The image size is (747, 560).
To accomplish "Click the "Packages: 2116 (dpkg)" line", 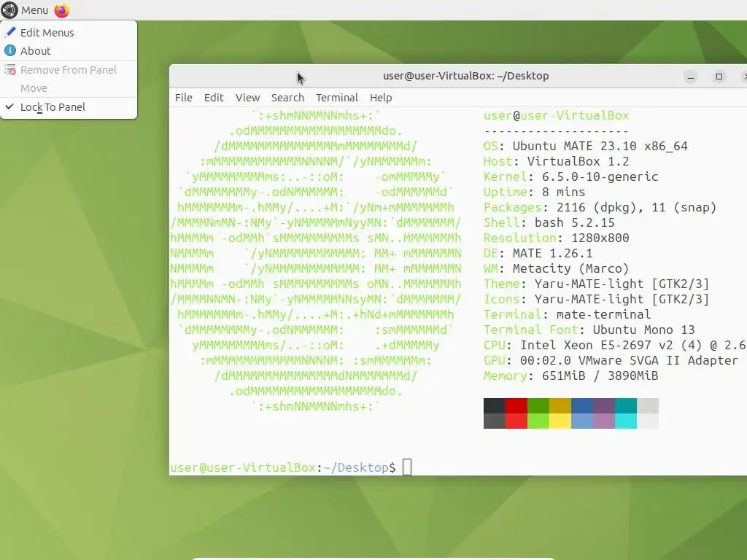I will [x=600, y=207].
